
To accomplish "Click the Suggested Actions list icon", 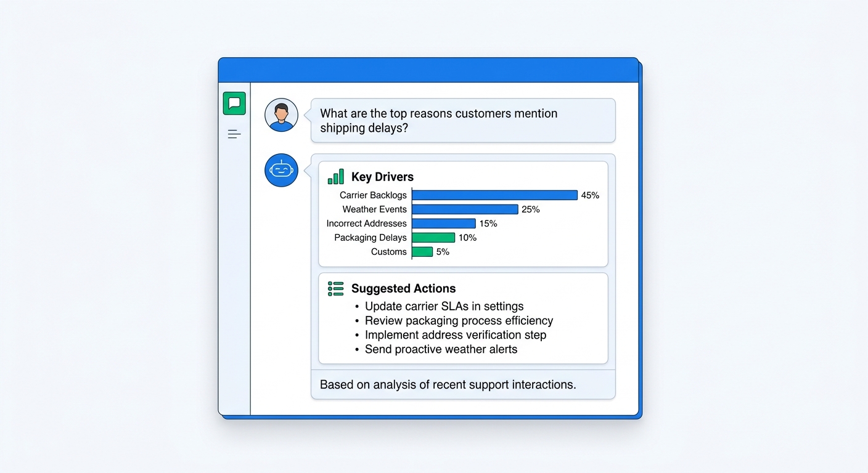I will [336, 289].
